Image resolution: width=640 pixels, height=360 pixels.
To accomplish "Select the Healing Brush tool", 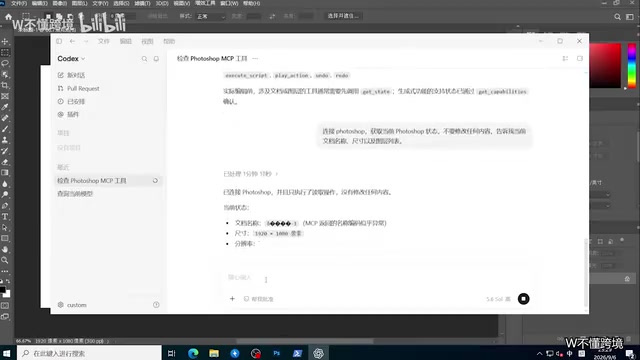I will coord(5,118).
